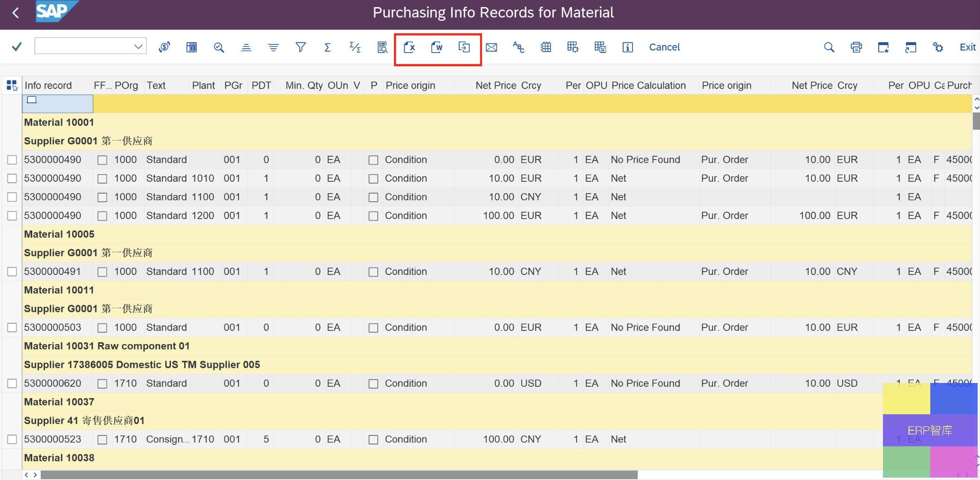Click the Cancel button
The width and height of the screenshot is (980, 480).
point(664,47)
